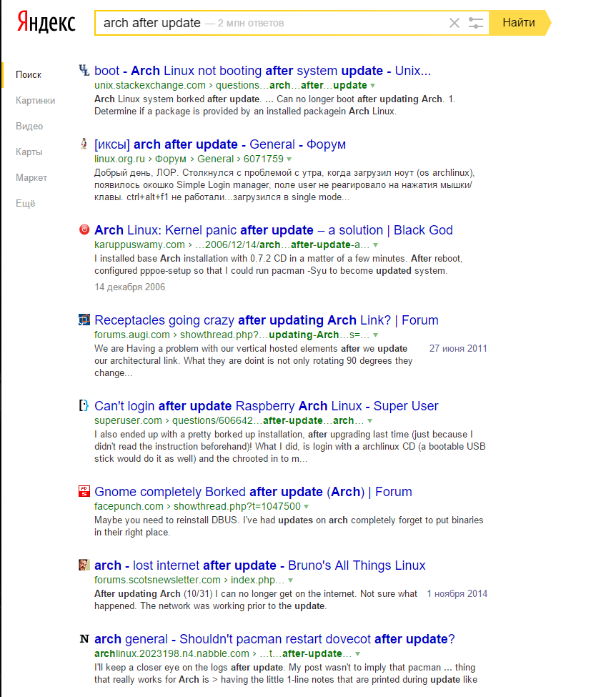Viewport: 616px width, 697px height.
Task: Select the Поиск sidebar tab
Action: (x=29, y=74)
